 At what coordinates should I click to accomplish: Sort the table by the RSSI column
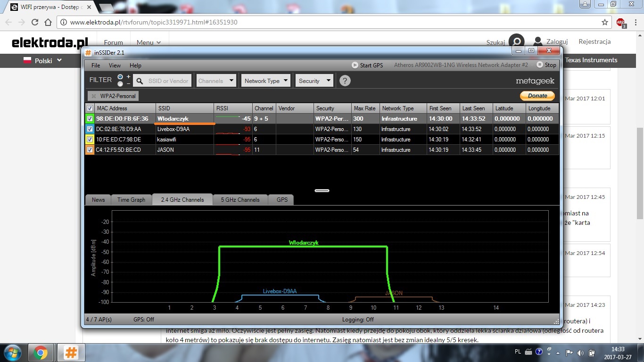pos(233,108)
